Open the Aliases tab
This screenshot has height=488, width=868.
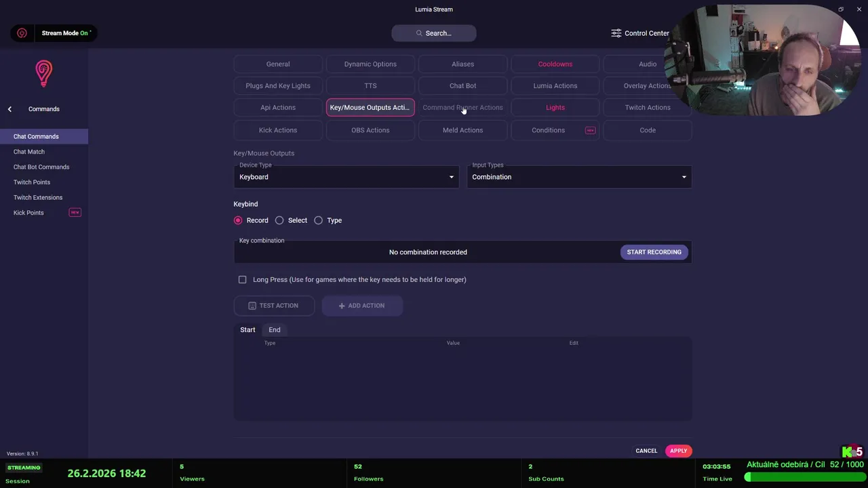(x=462, y=64)
